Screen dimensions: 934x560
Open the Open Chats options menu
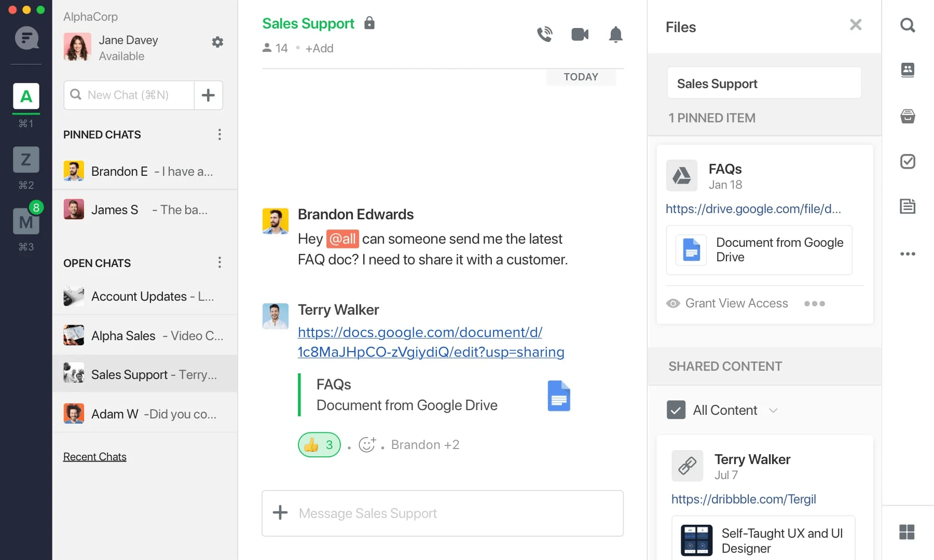tap(219, 263)
